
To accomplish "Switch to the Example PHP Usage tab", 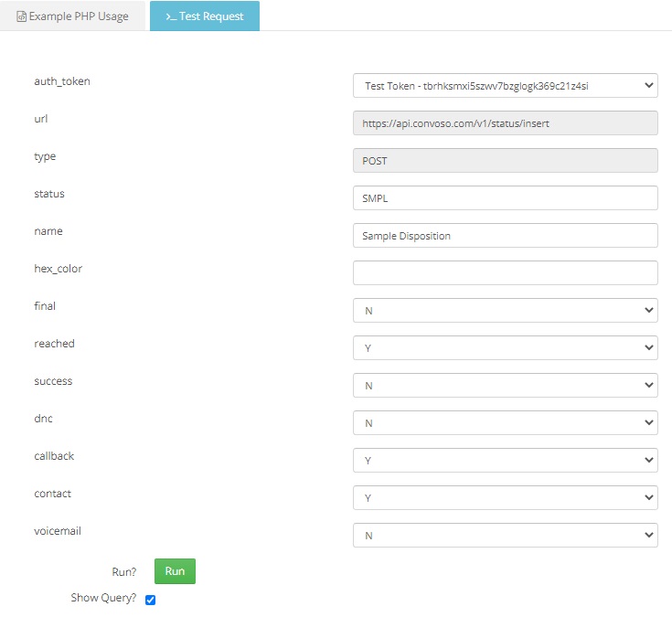I will 72,16.
